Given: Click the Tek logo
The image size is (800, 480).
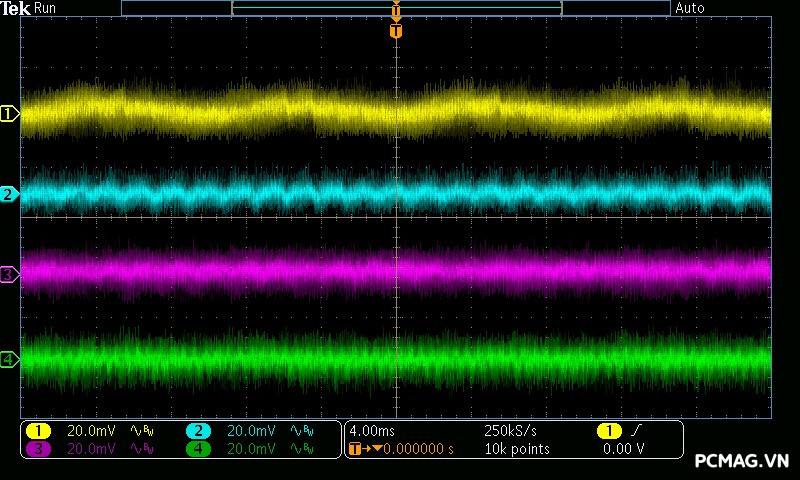Looking at the screenshot, I should coord(16,8).
